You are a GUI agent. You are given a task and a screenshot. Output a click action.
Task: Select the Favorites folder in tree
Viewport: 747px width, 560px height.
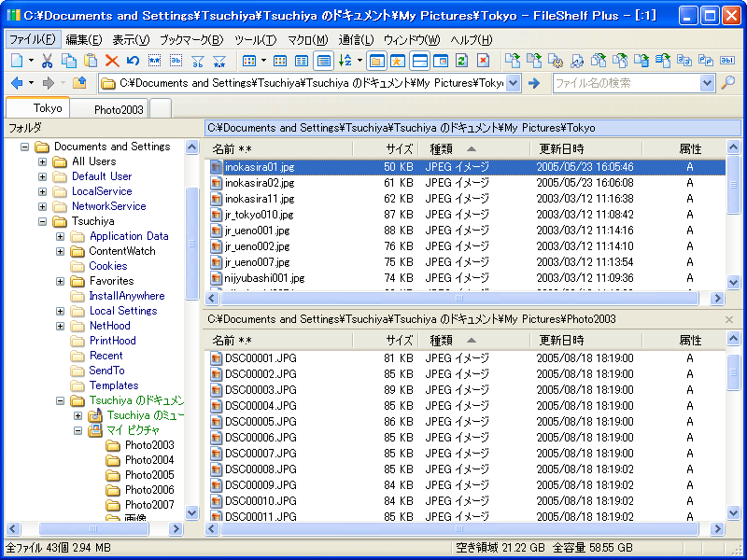pos(111,281)
